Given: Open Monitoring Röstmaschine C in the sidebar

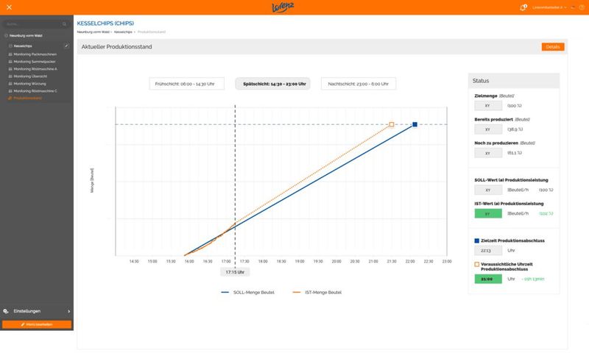Looking at the screenshot, I should click(35, 90).
